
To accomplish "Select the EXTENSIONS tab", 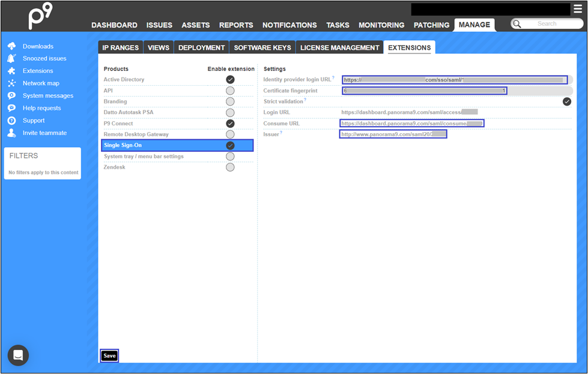I will pyautogui.click(x=410, y=47).
